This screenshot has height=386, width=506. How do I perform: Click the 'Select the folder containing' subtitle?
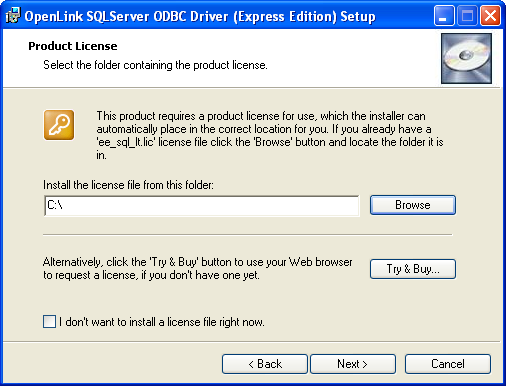(155, 65)
